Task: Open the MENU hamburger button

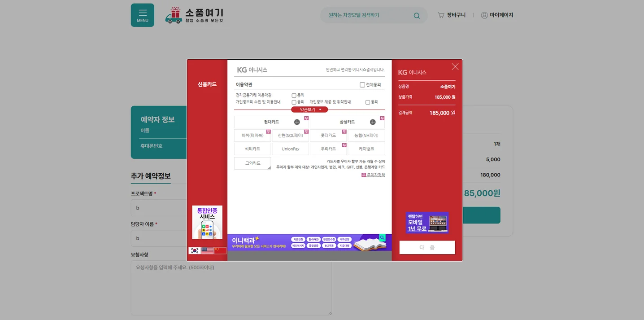Action: (143, 15)
